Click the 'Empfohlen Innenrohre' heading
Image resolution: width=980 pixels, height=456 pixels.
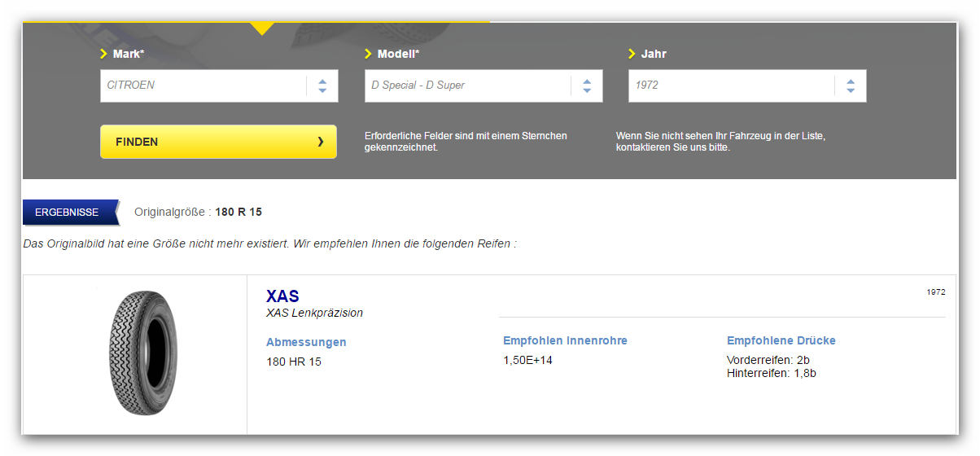[565, 340]
